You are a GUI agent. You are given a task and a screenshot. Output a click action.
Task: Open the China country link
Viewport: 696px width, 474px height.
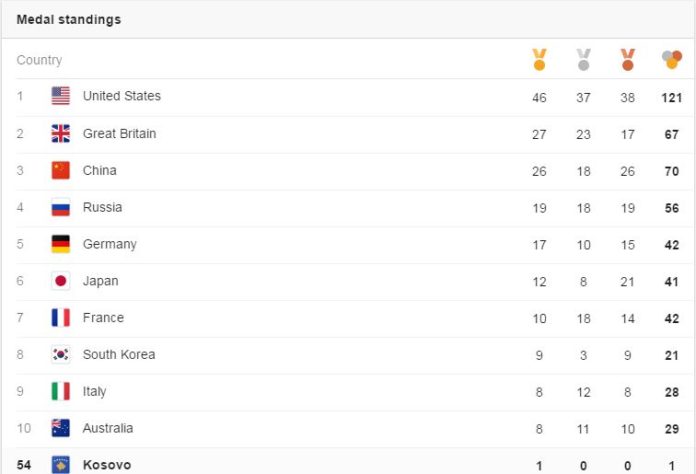pyautogui.click(x=99, y=170)
